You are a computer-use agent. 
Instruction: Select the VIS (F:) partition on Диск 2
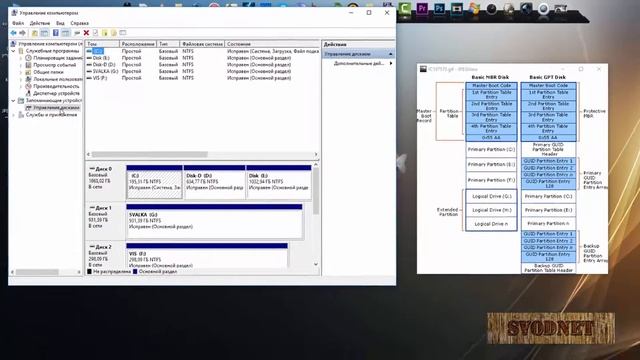(x=207, y=256)
